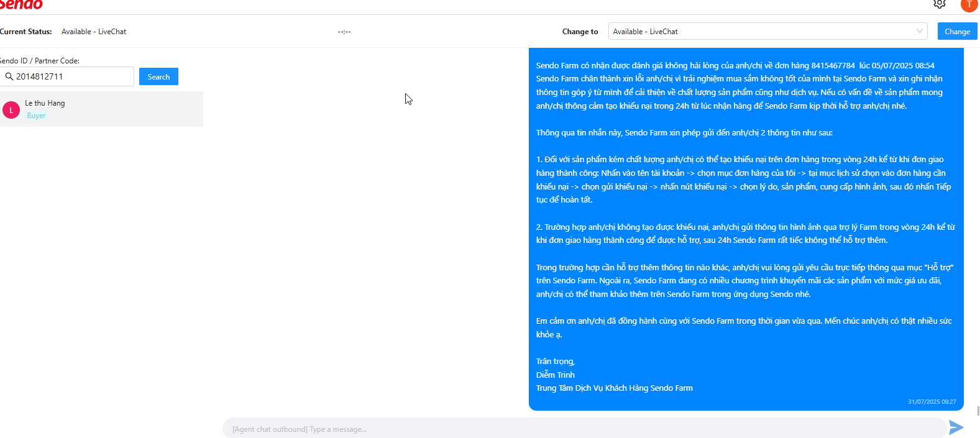Click the Buyer label under Le thu Hang
Screen dimensions: 980x438
[36, 116]
